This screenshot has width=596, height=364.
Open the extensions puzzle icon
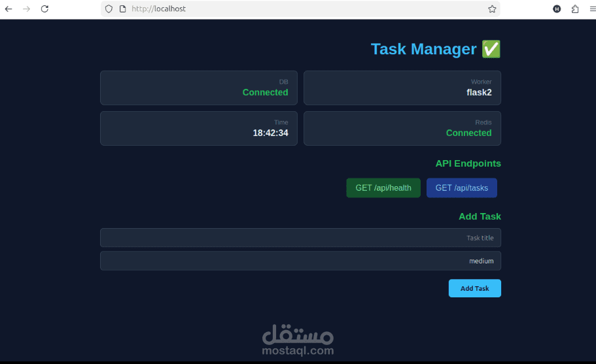coord(575,8)
